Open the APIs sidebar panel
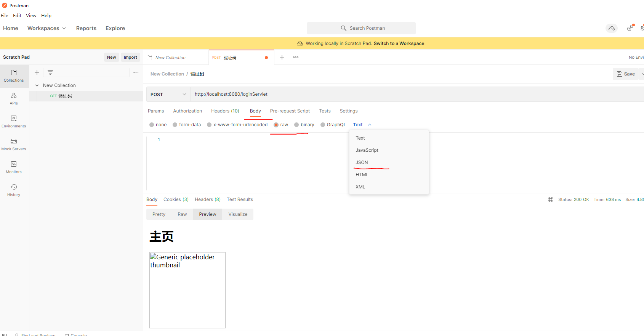Viewport: 644px width, 336px height. coord(14,99)
